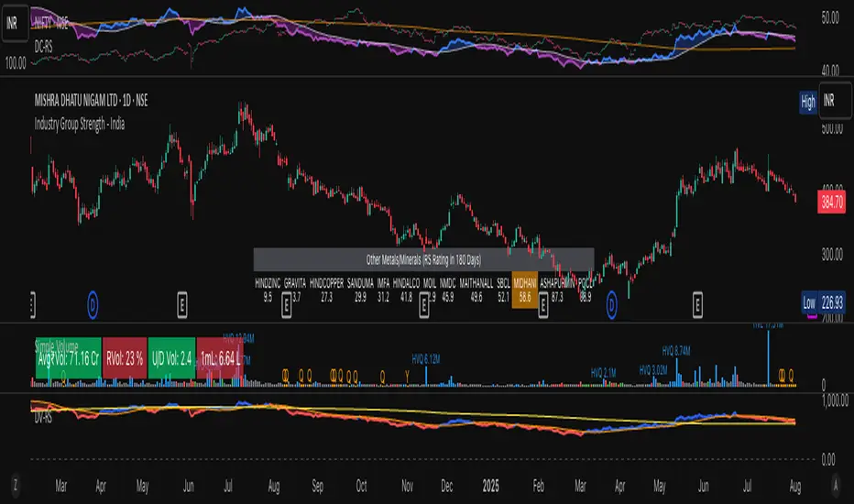
Task: Click the earnings E marker under the MOIL column
Action: [424, 305]
